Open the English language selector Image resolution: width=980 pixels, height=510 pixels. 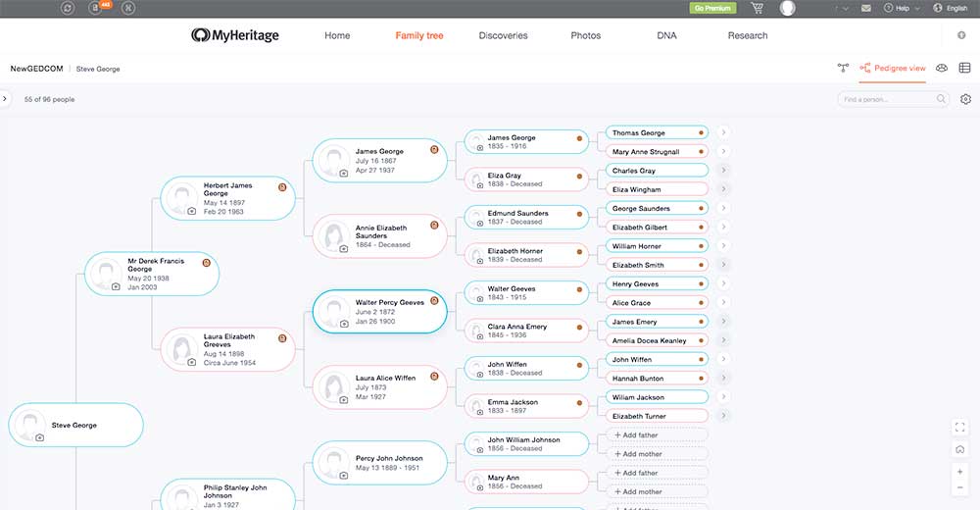951,8
